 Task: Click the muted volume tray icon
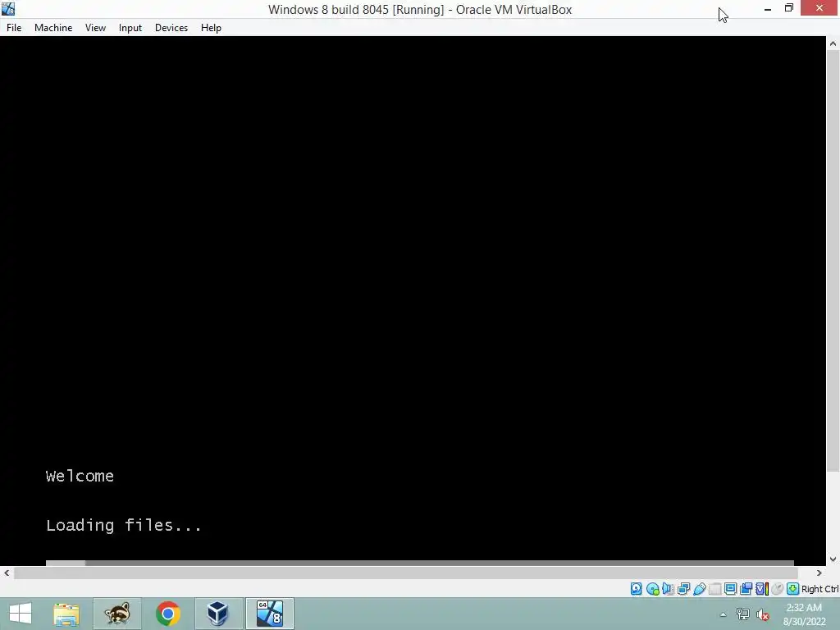pyautogui.click(x=762, y=614)
